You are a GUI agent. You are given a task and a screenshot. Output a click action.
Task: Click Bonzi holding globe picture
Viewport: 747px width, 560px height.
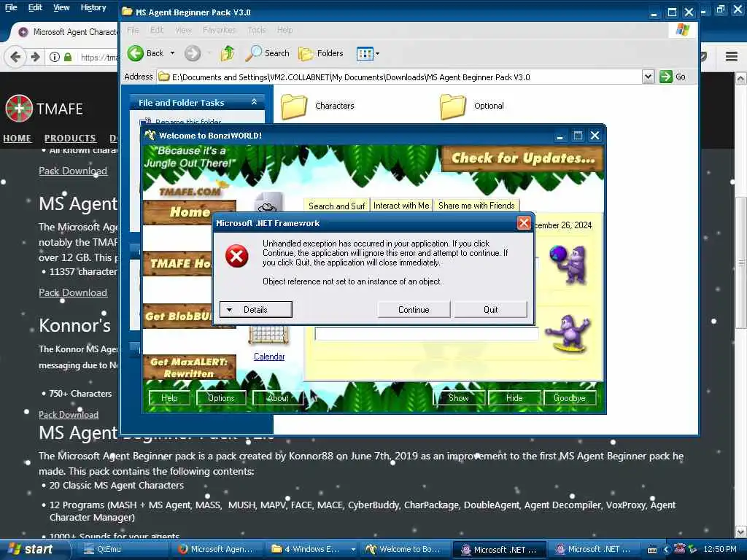(569, 264)
